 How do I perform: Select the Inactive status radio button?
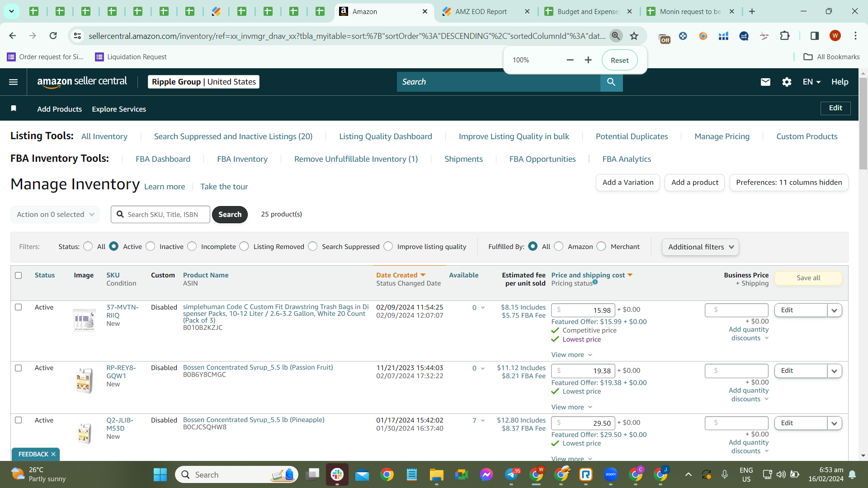click(151, 246)
